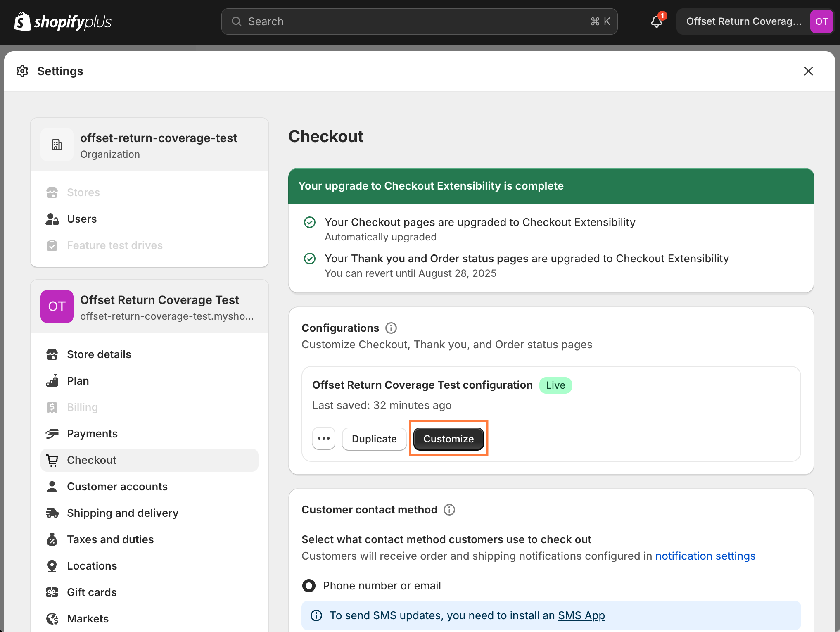Click the Customer contact method info icon

[x=449, y=510]
